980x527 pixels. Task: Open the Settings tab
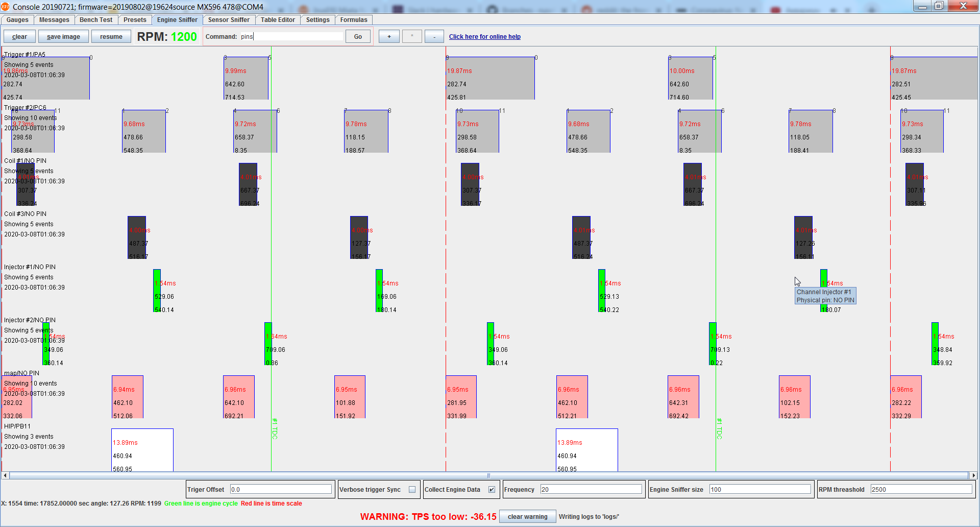[317, 20]
